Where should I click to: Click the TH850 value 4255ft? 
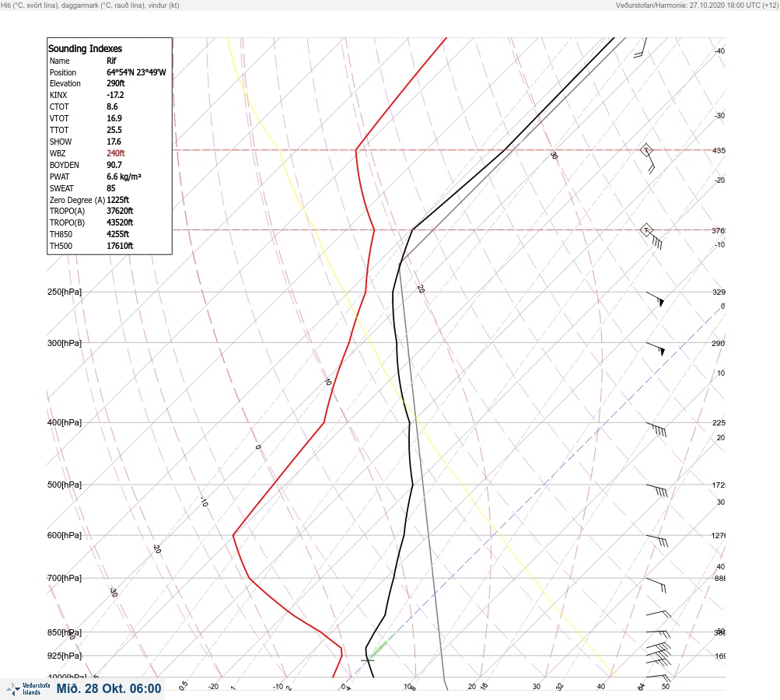click(118, 234)
